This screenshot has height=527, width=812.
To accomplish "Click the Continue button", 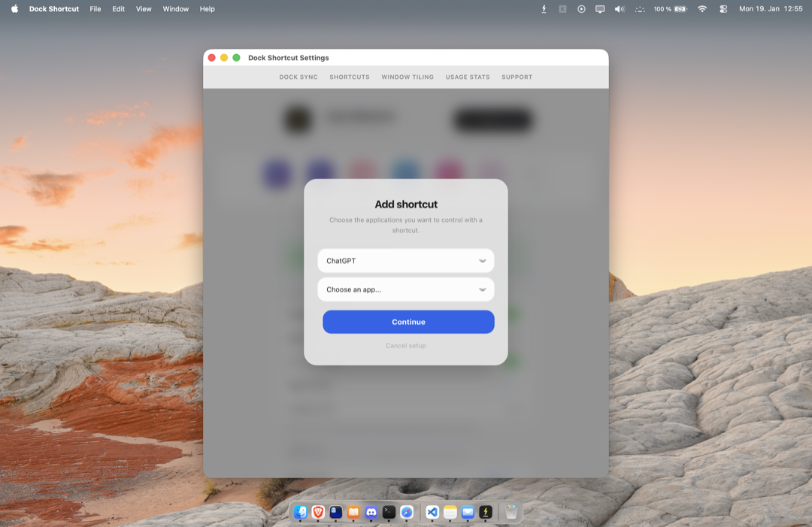I will click(408, 321).
